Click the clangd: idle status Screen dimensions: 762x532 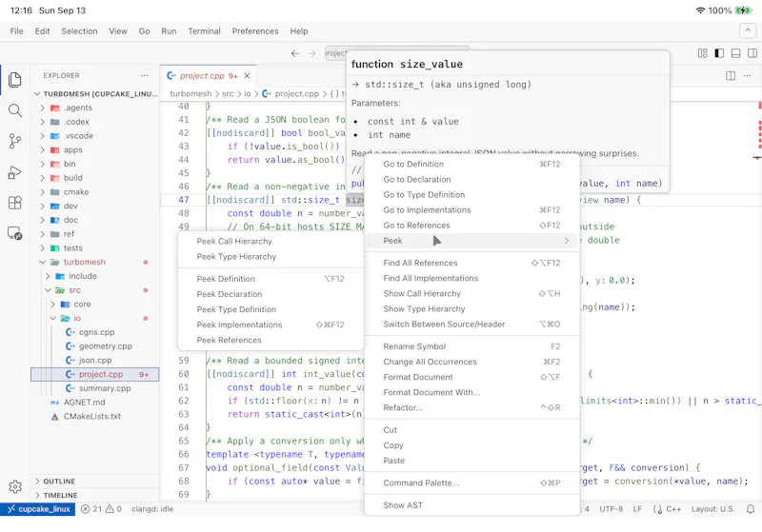click(152, 509)
